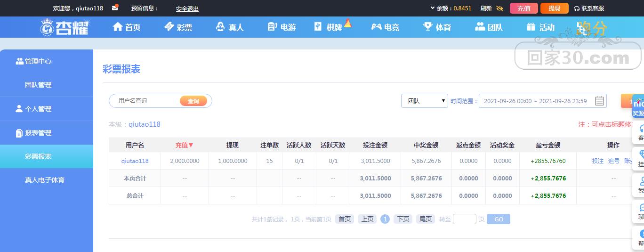Click the headset 联系客服 icon
This screenshot has height=252, width=644.
tap(577, 8)
